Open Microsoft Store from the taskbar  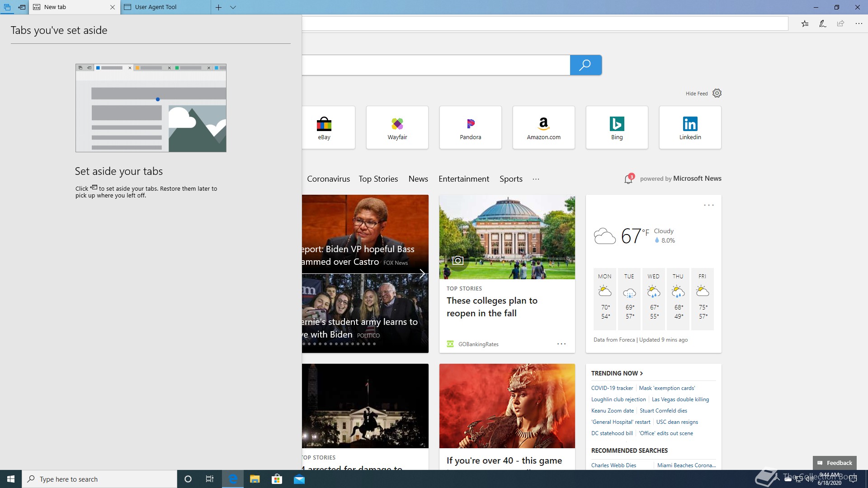277,479
